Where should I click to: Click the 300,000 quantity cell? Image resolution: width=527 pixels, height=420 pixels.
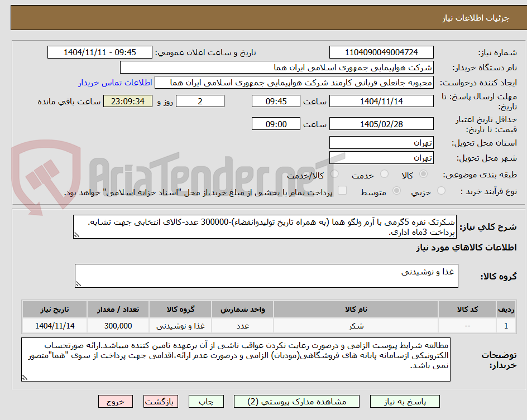[x=118, y=326]
